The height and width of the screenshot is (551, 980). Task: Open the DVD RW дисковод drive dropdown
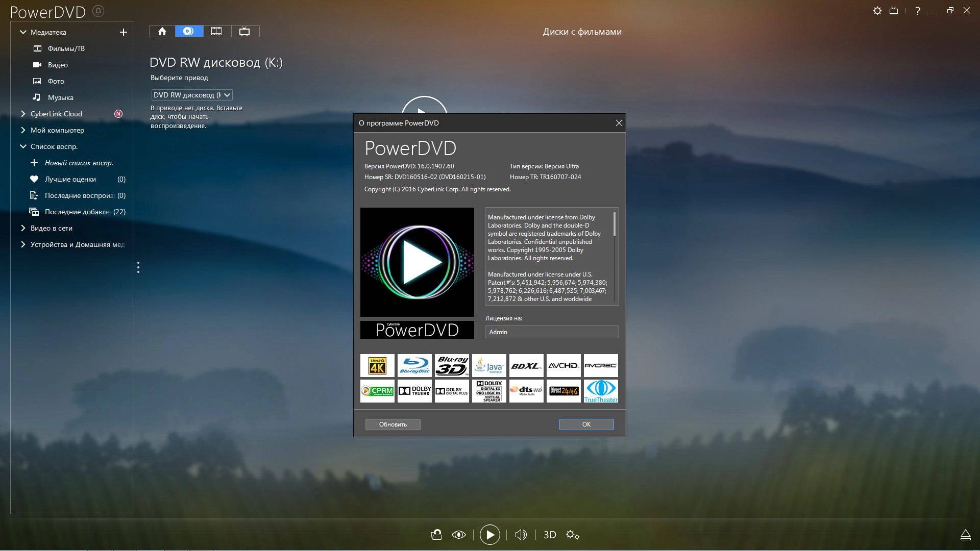(x=192, y=95)
